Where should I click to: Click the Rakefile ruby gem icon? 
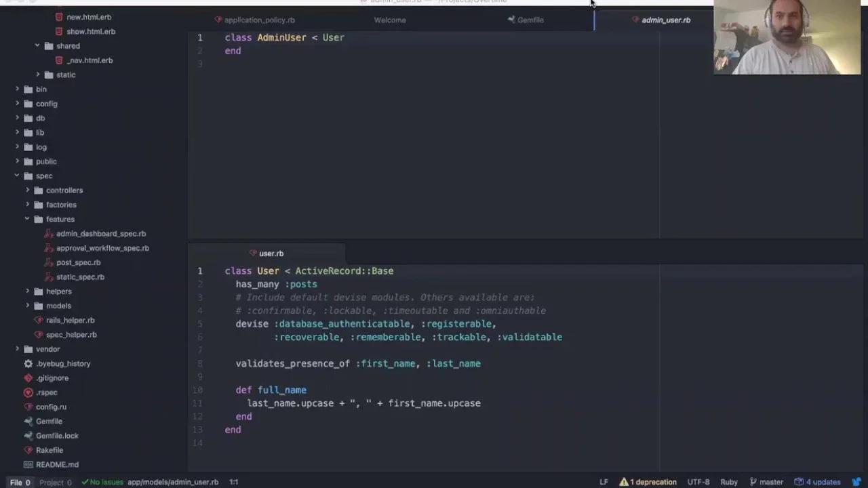pos(28,450)
